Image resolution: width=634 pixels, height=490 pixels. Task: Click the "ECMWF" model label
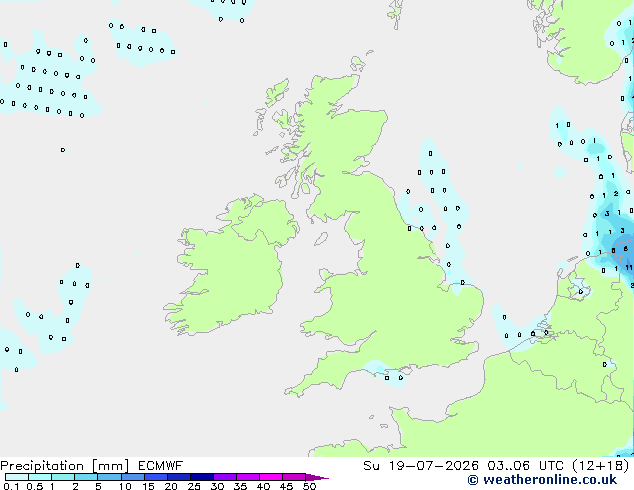pyautogui.click(x=161, y=466)
